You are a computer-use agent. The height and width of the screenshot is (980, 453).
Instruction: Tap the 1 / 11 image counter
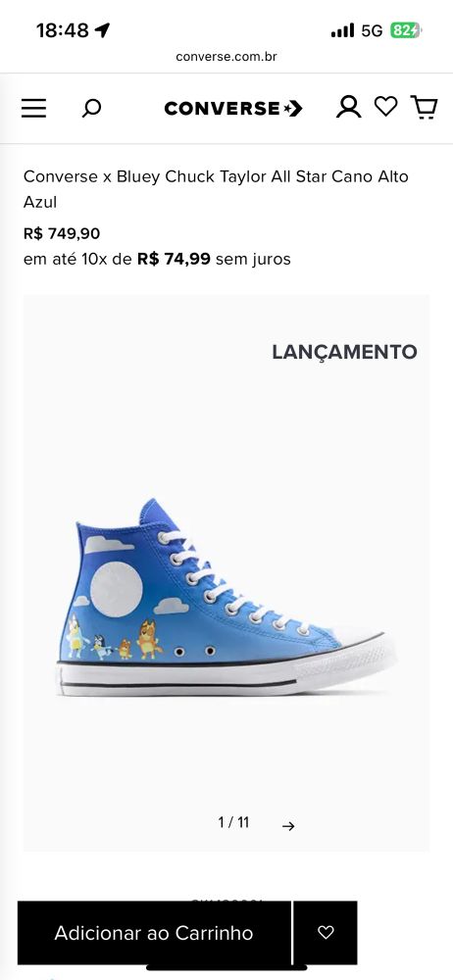(233, 822)
